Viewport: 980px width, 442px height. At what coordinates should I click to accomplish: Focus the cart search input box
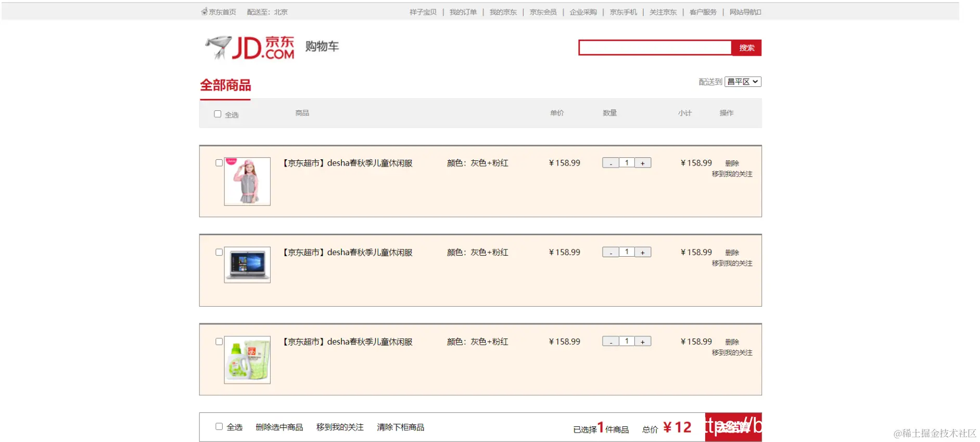pyautogui.click(x=655, y=48)
